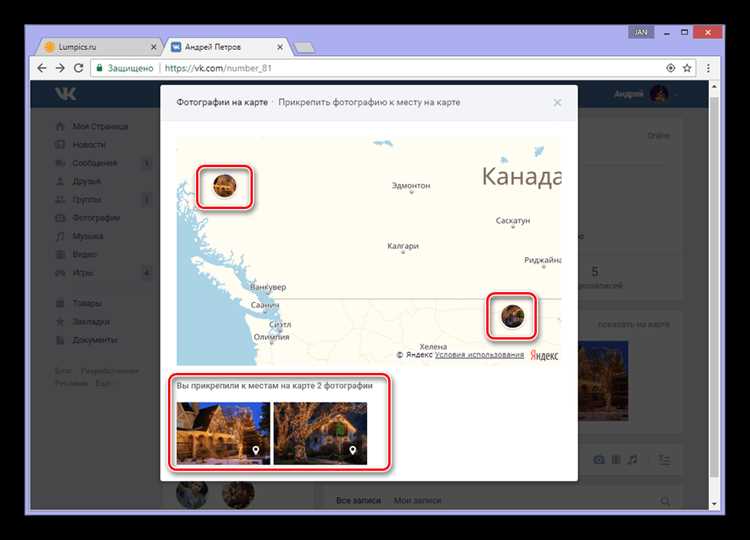
Task: Select the Все записи wall tab
Action: coord(358,500)
